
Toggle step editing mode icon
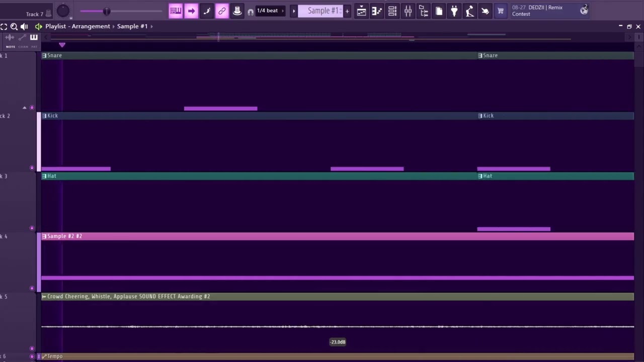click(x=207, y=11)
